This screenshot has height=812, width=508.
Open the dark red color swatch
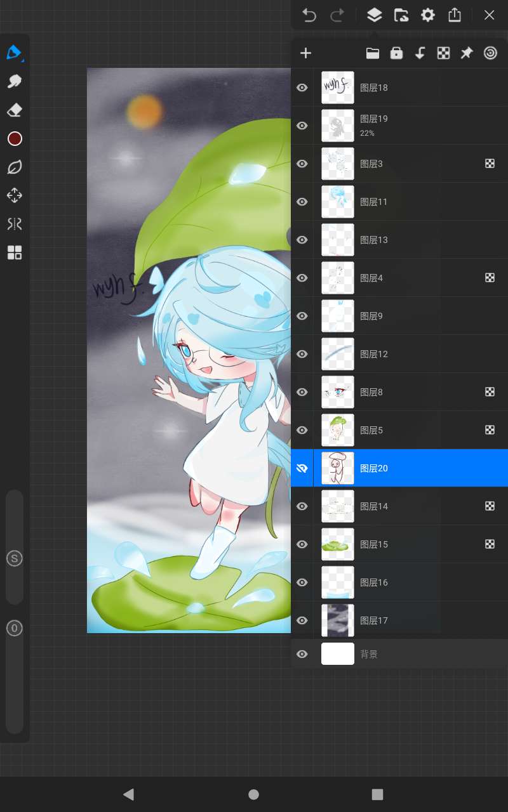point(15,139)
